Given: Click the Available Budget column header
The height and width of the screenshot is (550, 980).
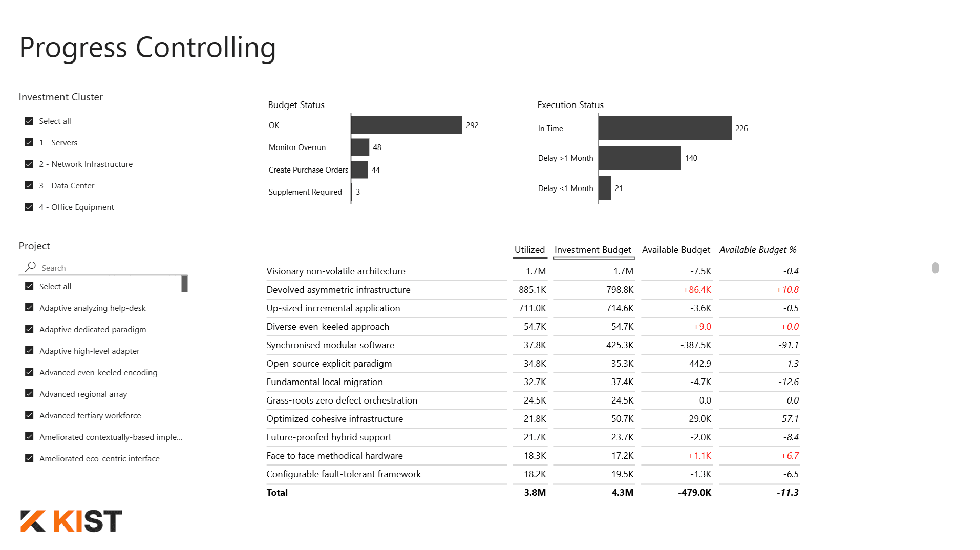Looking at the screenshot, I should 676,250.
